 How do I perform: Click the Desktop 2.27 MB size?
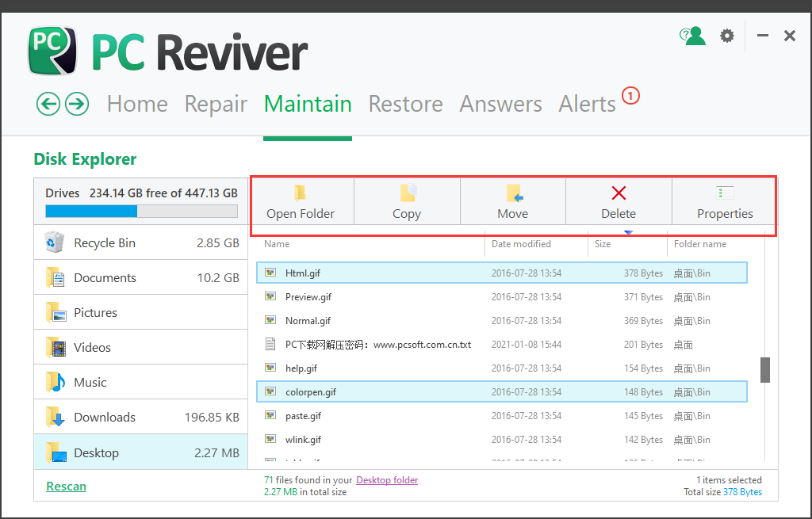coord(216,452)
